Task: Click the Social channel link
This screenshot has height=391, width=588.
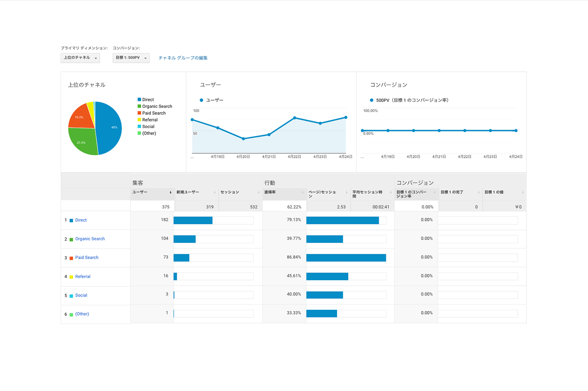Action: (81, 295)
